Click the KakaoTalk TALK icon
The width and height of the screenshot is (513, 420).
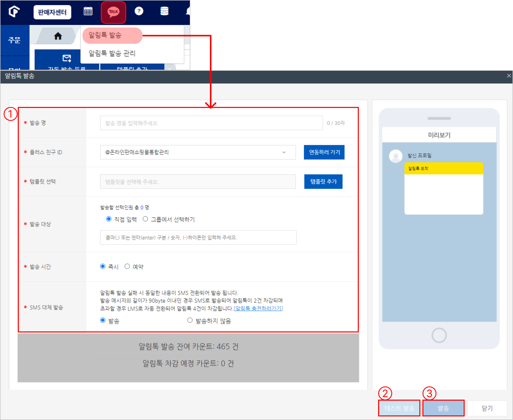(x=113, y=12)
